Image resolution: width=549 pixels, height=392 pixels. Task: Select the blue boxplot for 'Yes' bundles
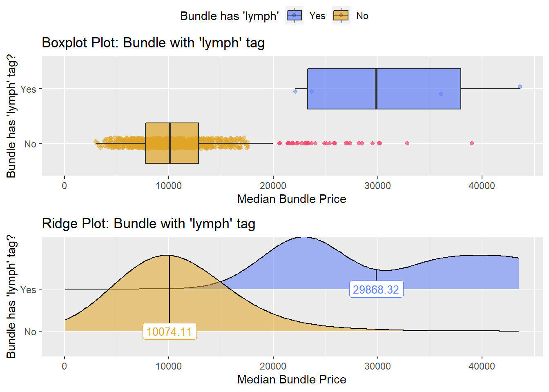(384, 89)
